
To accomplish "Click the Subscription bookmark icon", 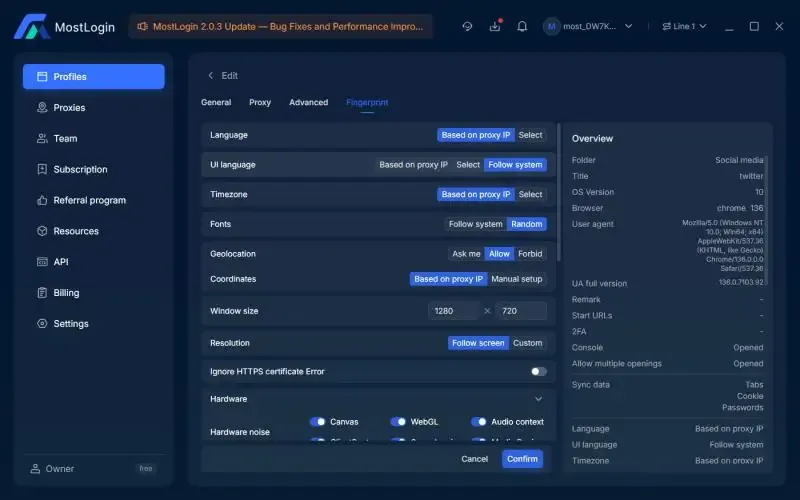I will point(42,169).
